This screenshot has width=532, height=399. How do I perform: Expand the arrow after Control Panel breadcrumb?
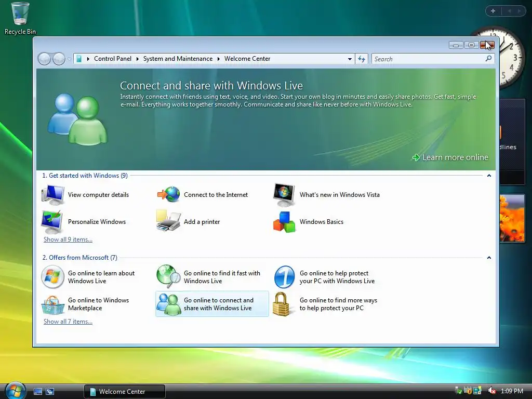137,59
